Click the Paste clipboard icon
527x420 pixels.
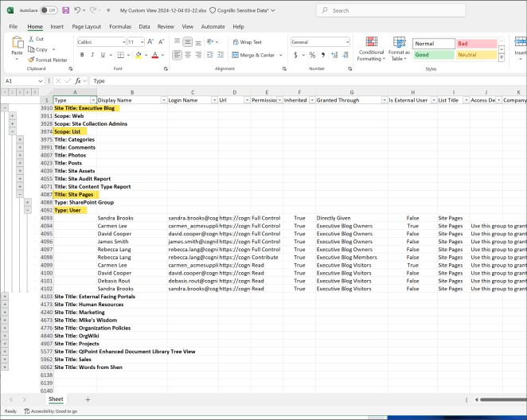pos(18,43)
